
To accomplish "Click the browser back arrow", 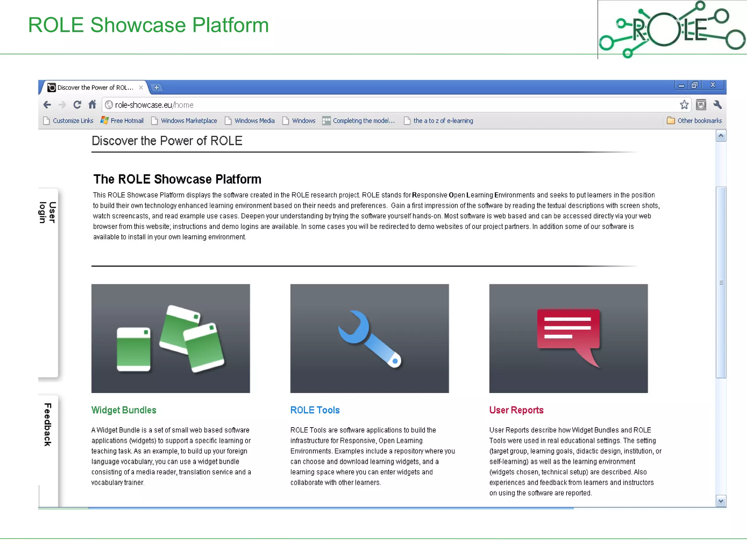I will coord(47,105).
